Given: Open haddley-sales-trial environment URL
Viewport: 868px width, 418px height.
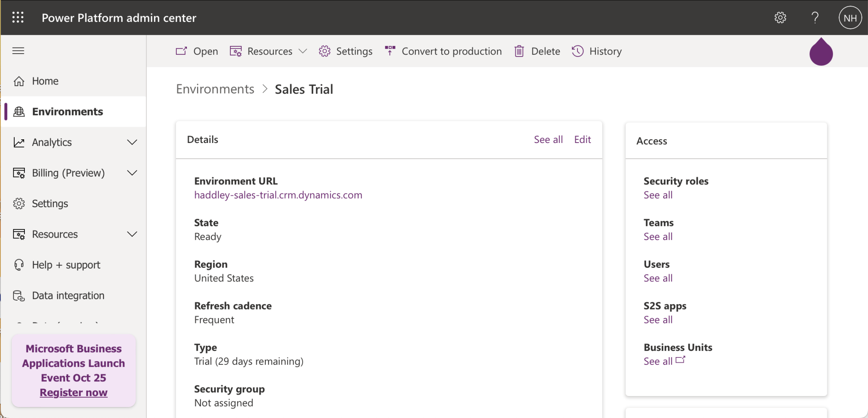Looking at the screenshot, I should click(x=278, y=195).
